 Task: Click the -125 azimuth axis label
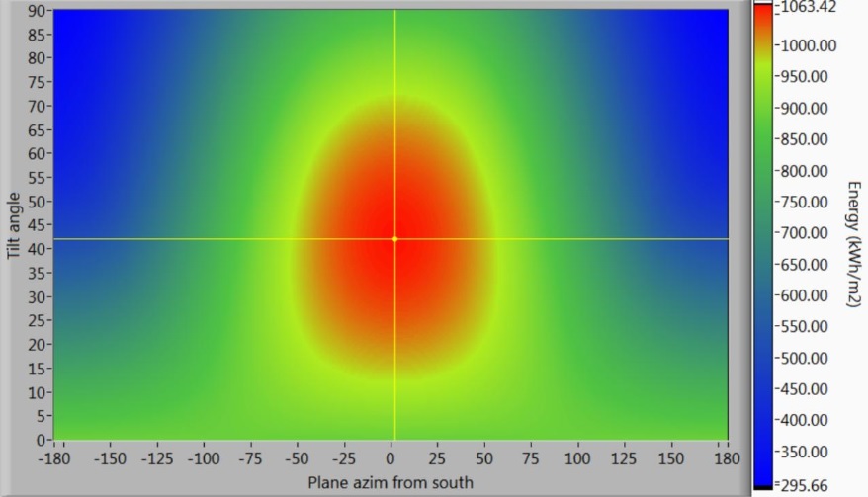click(x=156, y=458)
